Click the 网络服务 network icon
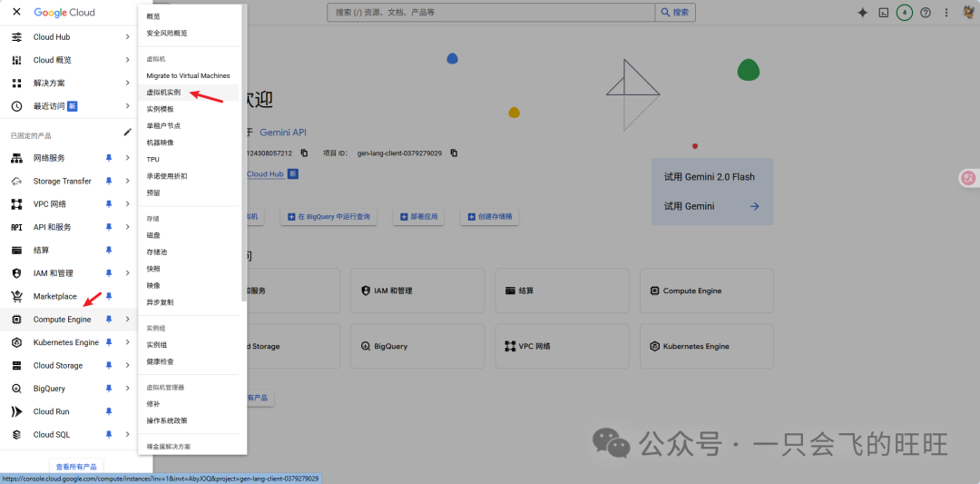The image size is (980, 484). coord(17,158)
